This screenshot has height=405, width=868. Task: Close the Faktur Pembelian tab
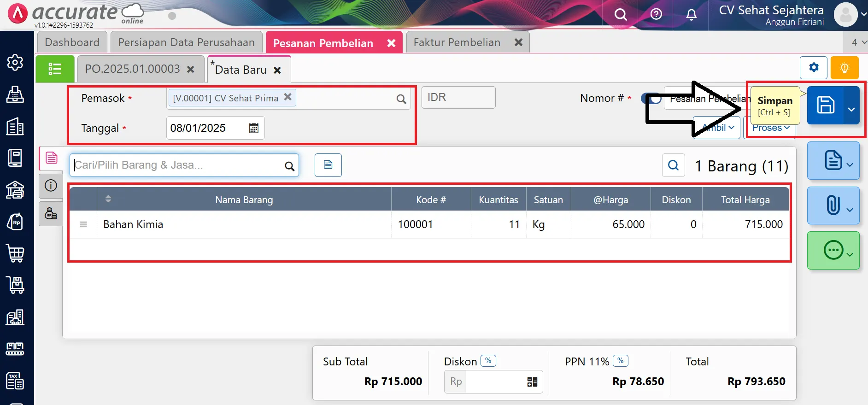click(x=518, y=42)
